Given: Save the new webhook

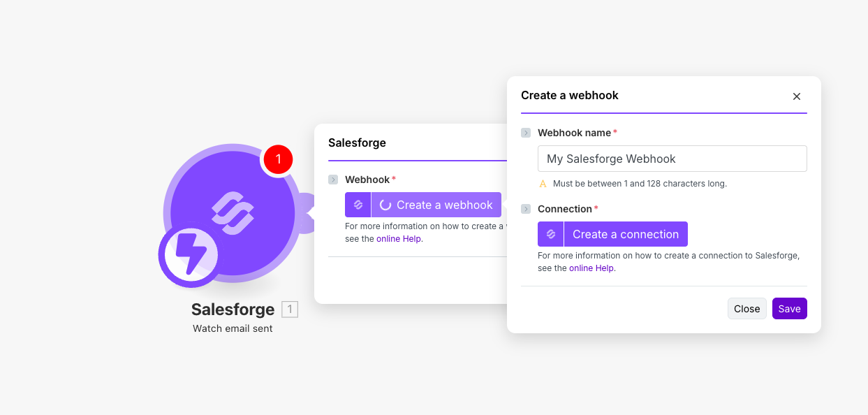Looking at the screenshot, I should click(790, 309).
